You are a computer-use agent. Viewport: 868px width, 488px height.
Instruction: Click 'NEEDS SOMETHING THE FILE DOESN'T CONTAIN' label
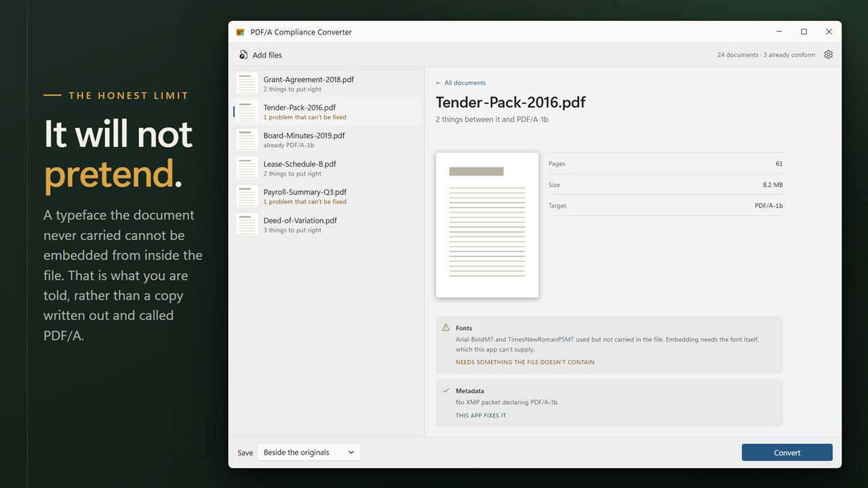pyautogui.click(x=525, y=363)
